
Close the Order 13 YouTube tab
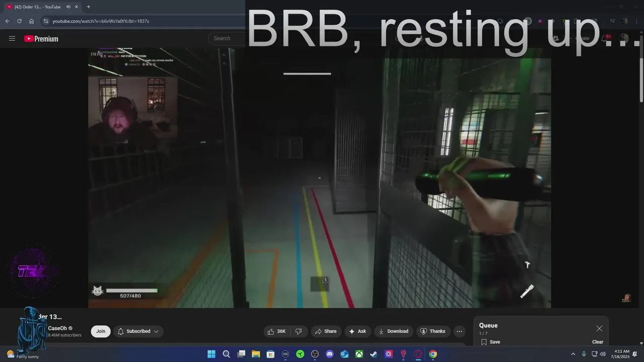coord(77,7)
